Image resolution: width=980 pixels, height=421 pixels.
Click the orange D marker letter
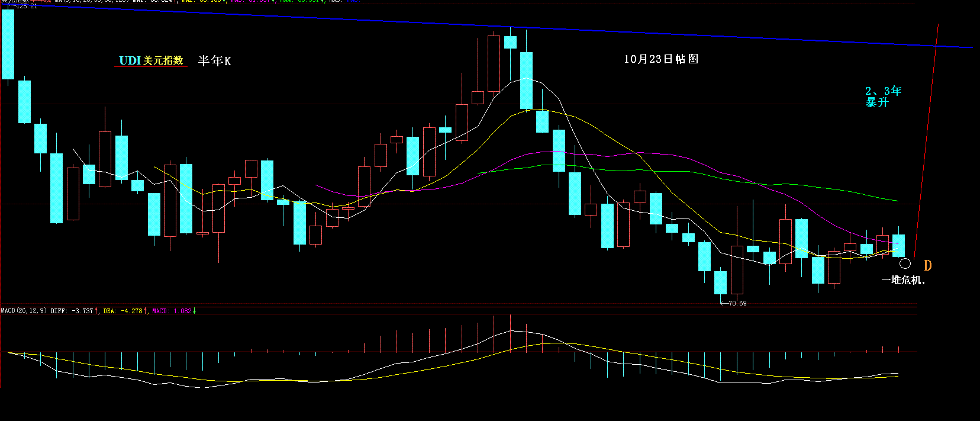point(928,266)
